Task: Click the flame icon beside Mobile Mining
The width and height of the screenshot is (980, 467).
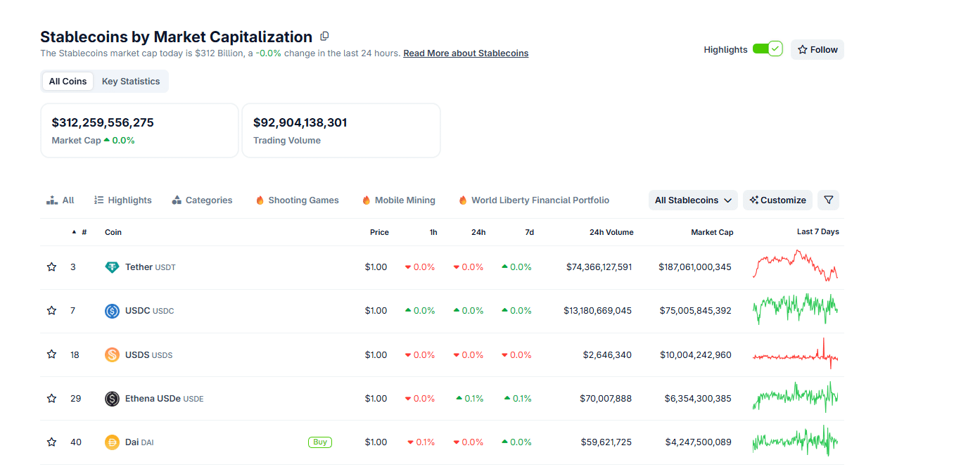Action: (x=366, y=200)
